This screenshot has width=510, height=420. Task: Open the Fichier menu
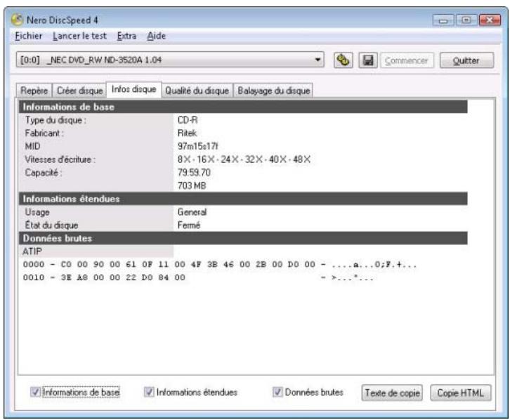[29, 36]
